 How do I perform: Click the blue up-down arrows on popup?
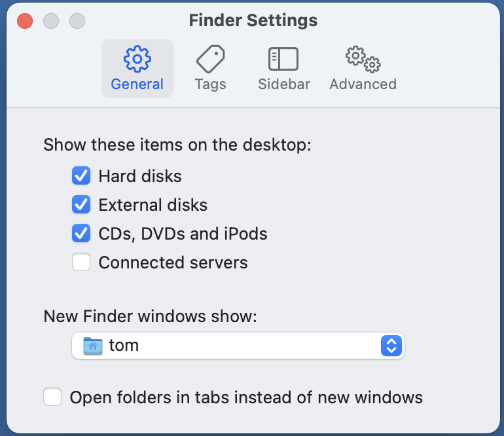point(391,346)
